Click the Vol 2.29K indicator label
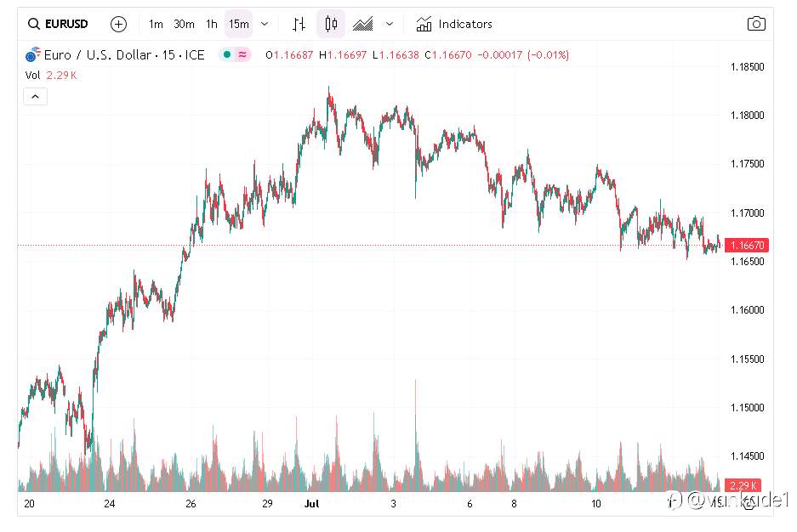Image resolution: width=797 pixels, height=532 pixels. pyautogui.click(x=51, y=75)
